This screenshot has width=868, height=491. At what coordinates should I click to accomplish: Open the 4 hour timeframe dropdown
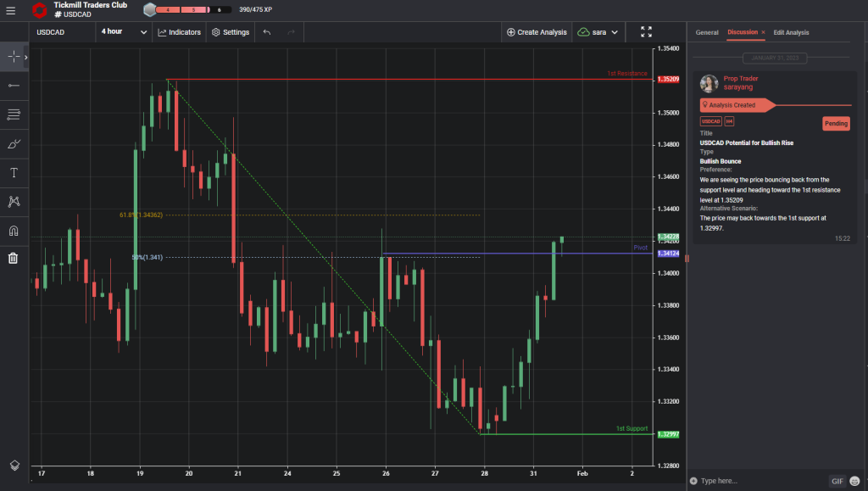[x=124, y=31]
